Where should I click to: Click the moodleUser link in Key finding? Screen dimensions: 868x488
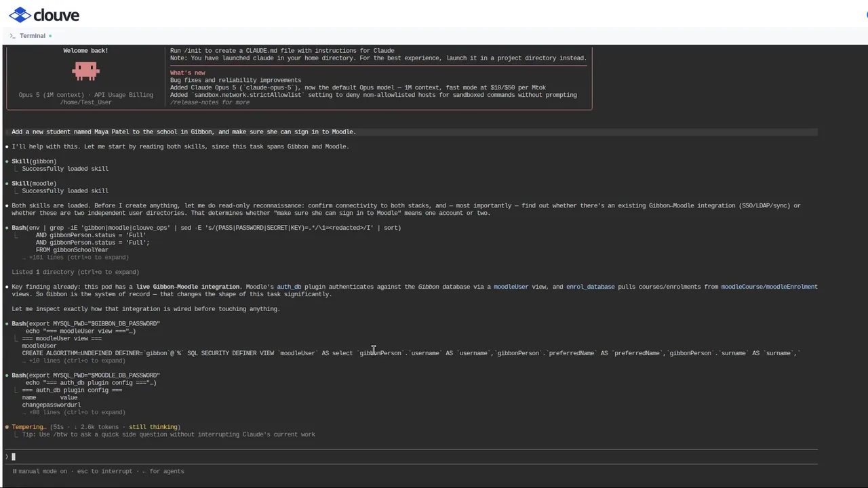click(511, 287)
